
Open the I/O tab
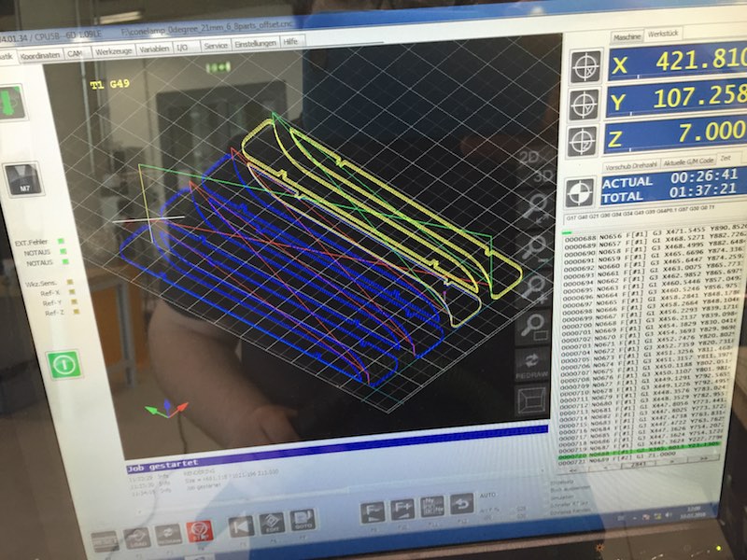tap(182, 48)
